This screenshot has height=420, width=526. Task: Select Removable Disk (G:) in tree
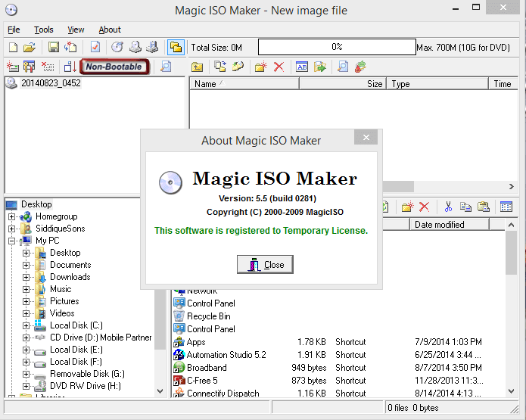click(87, 374)
